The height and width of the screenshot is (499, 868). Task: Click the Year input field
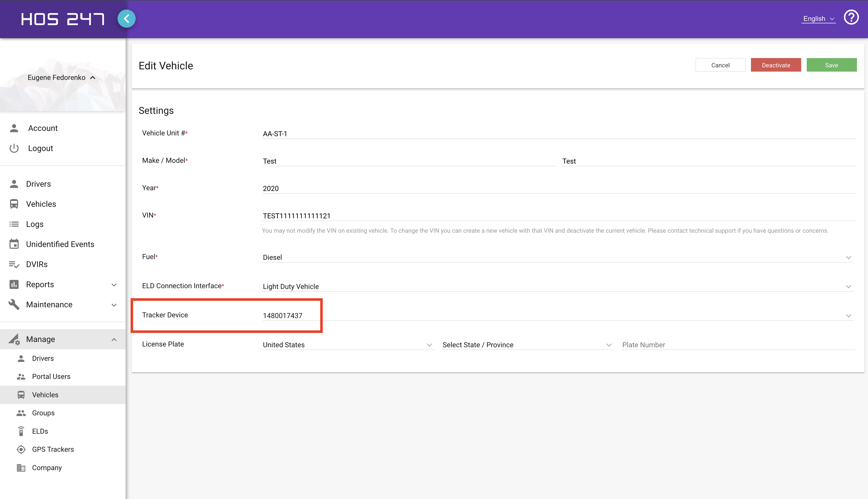click(559, 188)
